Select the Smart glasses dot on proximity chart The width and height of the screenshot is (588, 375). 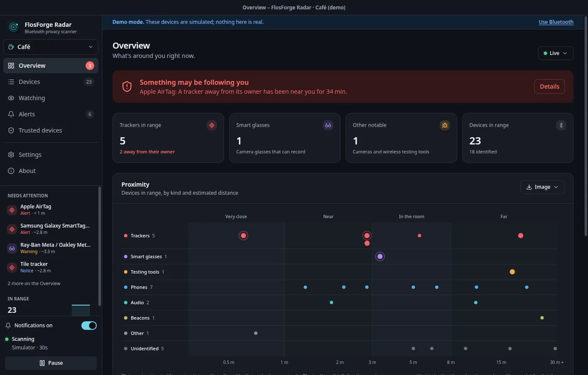pyautogui.click(x=380, y=257)
